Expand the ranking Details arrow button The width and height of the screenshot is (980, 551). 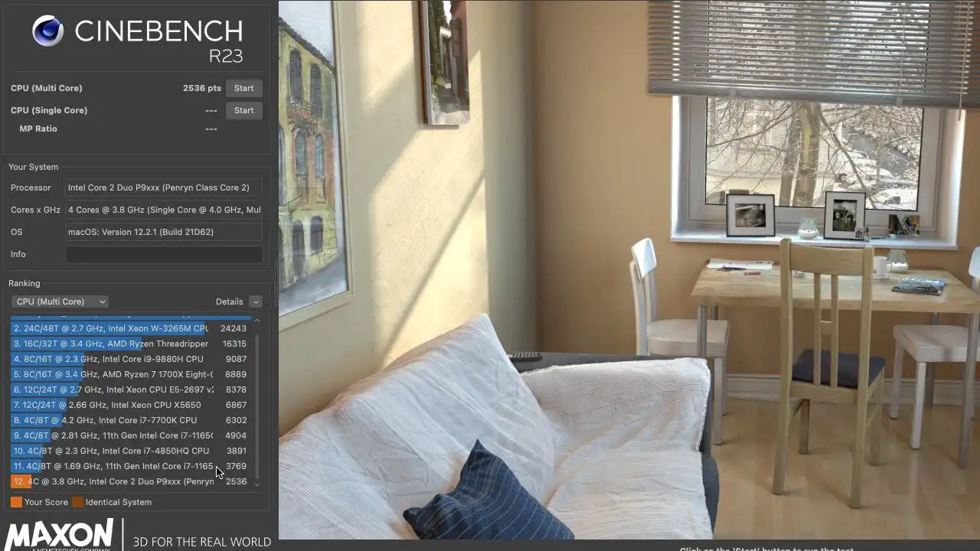256,302
